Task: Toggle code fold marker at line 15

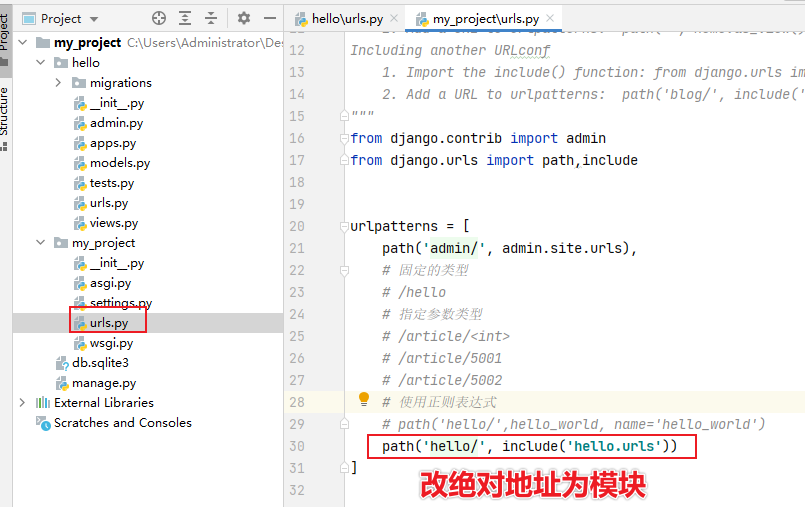Action: click(x=344, y=116)
